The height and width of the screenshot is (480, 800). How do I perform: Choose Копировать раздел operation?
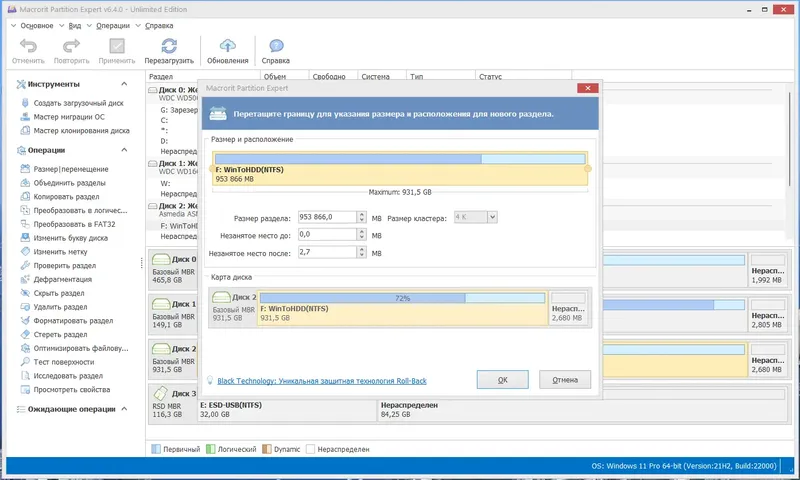coord(66,196)
